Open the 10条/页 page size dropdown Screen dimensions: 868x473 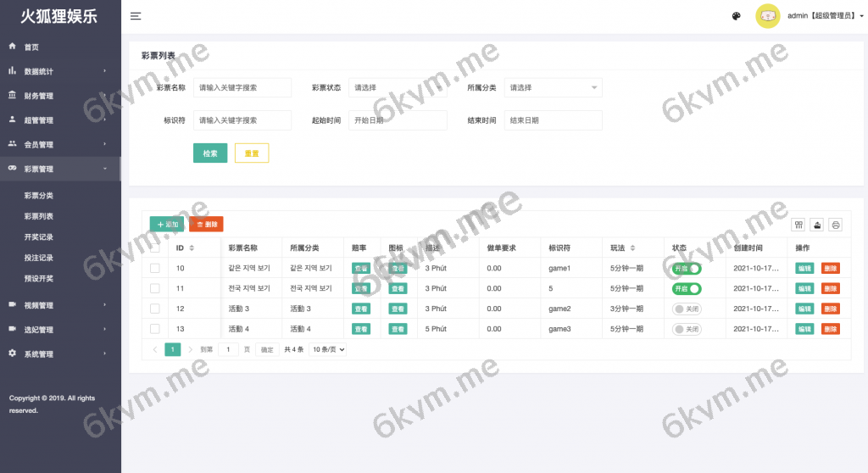click(328, 349)
